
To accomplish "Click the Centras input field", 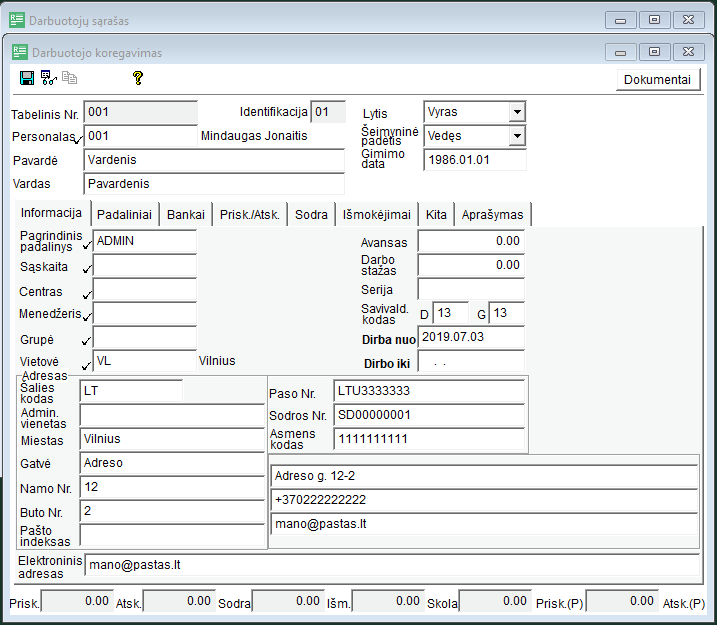I will (145, 289).
